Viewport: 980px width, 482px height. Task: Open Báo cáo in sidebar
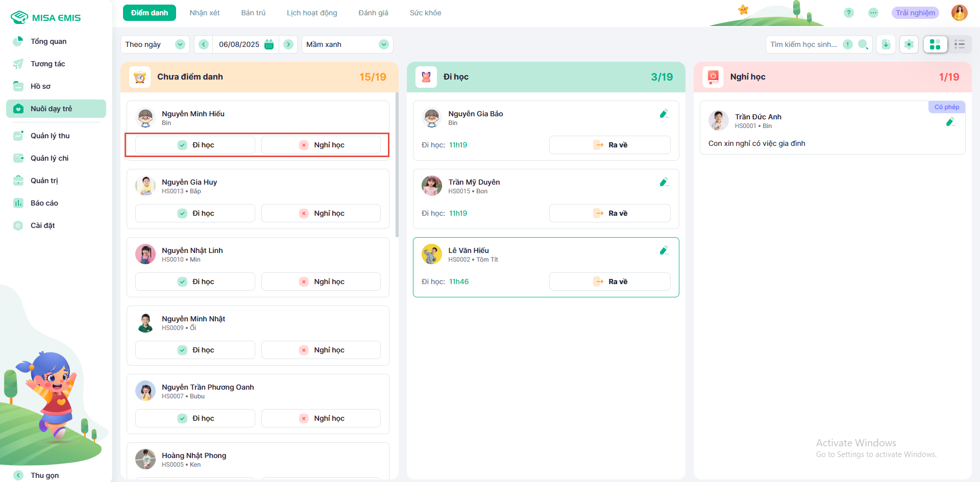click(56, 203)
